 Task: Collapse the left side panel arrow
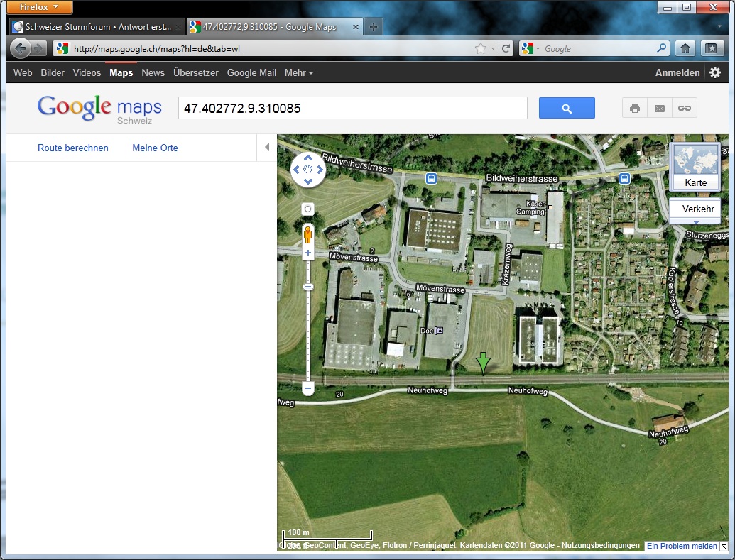267,148
